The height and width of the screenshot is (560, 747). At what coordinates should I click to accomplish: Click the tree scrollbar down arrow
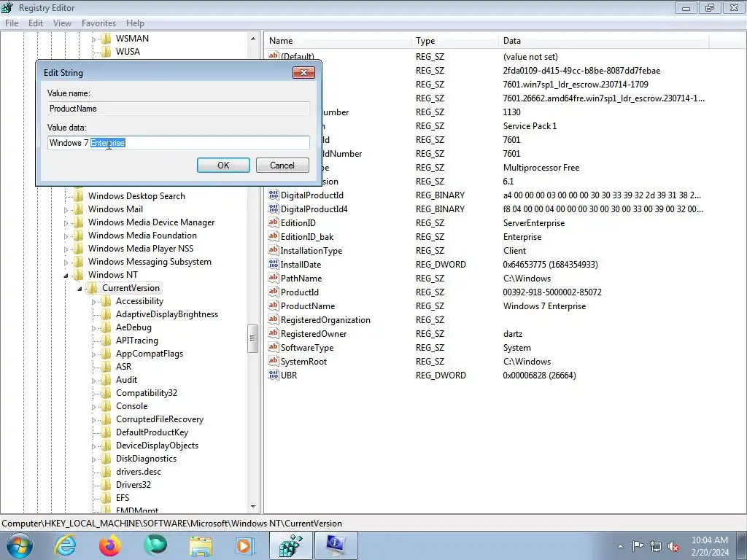253,507
